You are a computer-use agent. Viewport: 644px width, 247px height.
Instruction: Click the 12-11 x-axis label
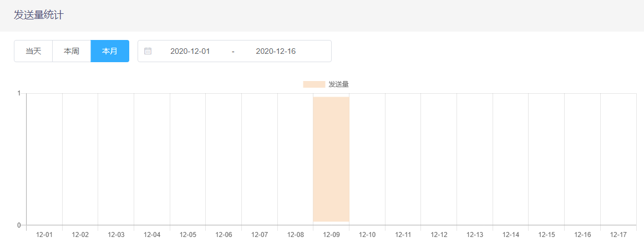tap(403, 235)
